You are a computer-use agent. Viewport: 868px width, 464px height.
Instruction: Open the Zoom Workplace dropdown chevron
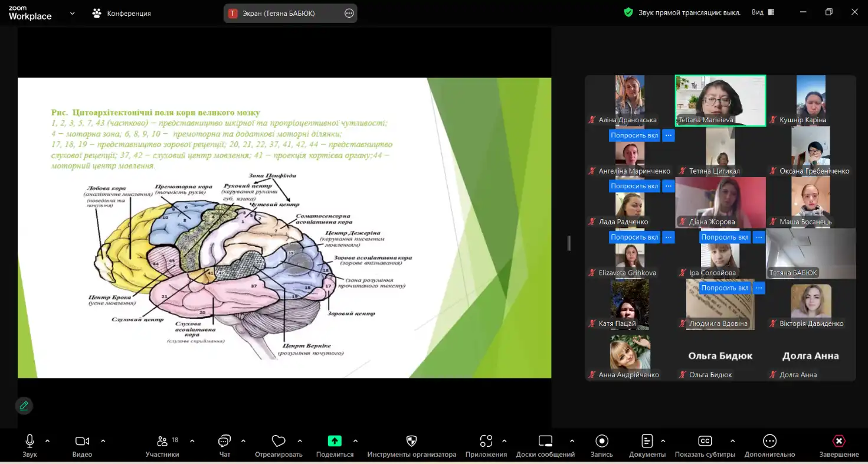click(x=73, y=13)
